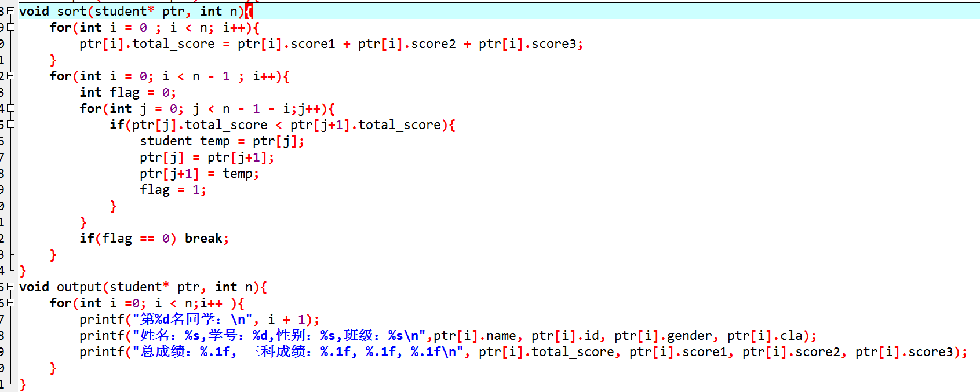Click the 'int flag = 0;' statement

point(127,92)
